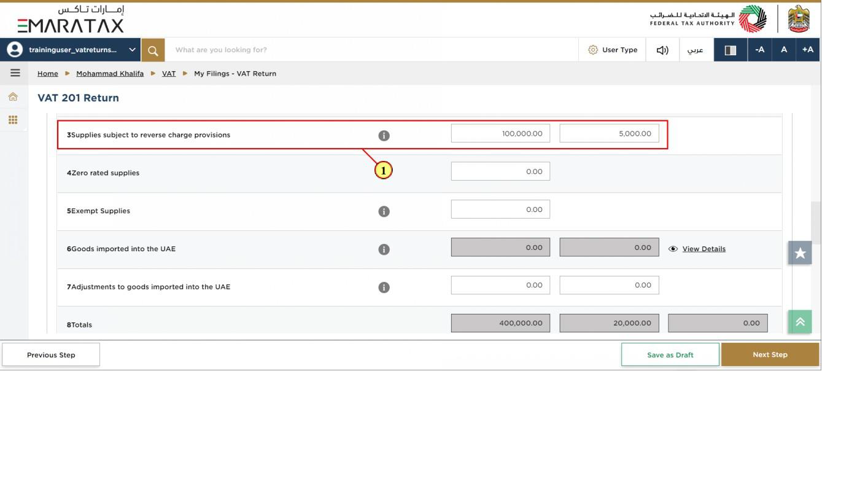Click the page vertical scrollbar thumb
868x492 pixels.
click(816, 222)
